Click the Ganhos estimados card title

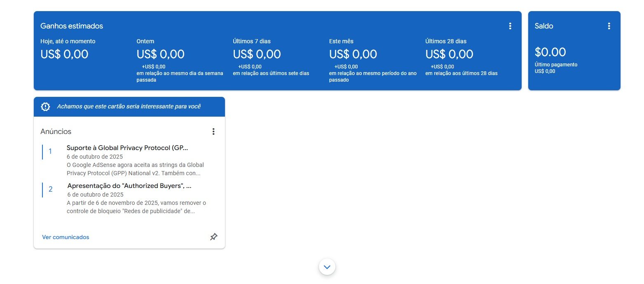(72, 26)
